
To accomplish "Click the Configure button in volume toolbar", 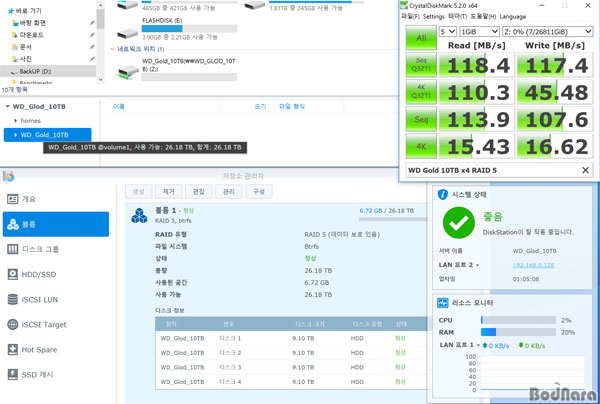I will 259,192.
